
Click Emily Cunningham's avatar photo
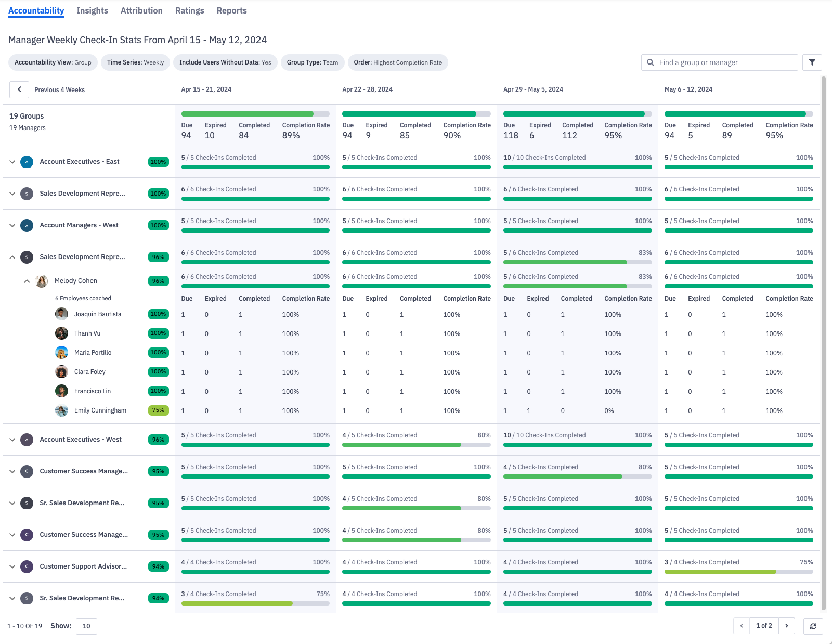click(x=61, y=410)
